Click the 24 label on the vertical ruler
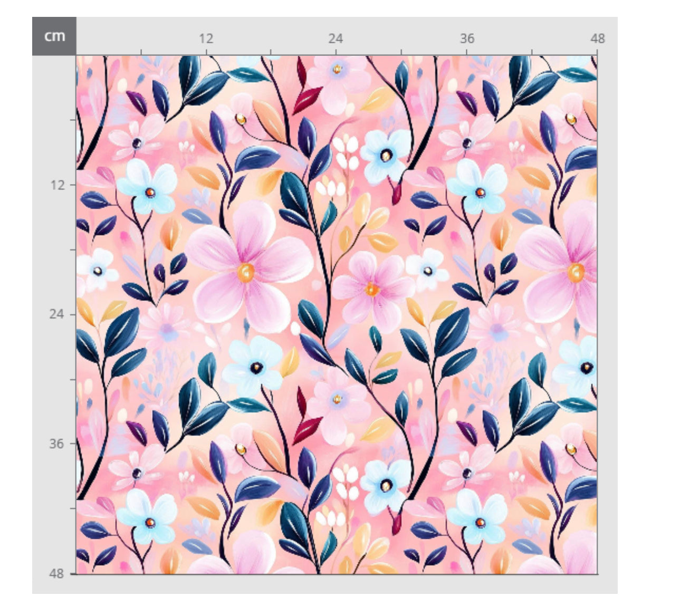The width and height of the screenshot is (680, 616). 57,314
